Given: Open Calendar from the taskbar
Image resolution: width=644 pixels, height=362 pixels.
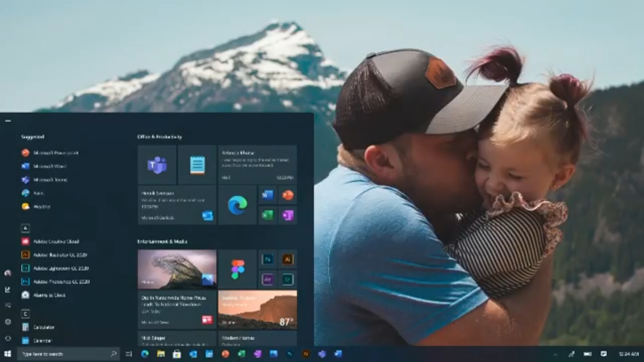Looking at the screenshot, I should (x=209, y=354).
